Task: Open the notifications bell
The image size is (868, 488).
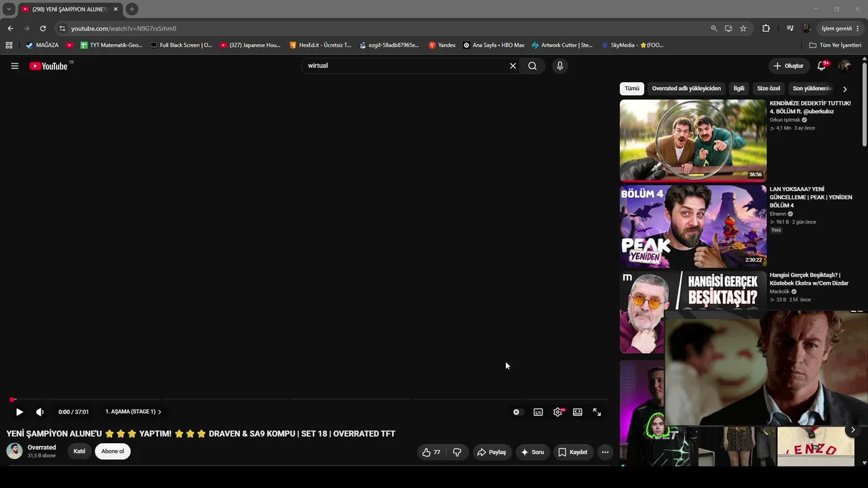Action: click(822, 66)
